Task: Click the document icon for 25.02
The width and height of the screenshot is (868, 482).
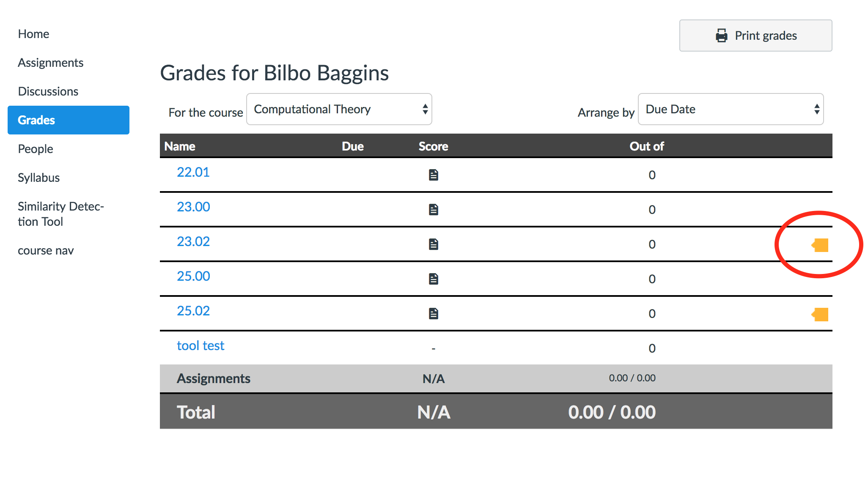Action: coord(433,313)
